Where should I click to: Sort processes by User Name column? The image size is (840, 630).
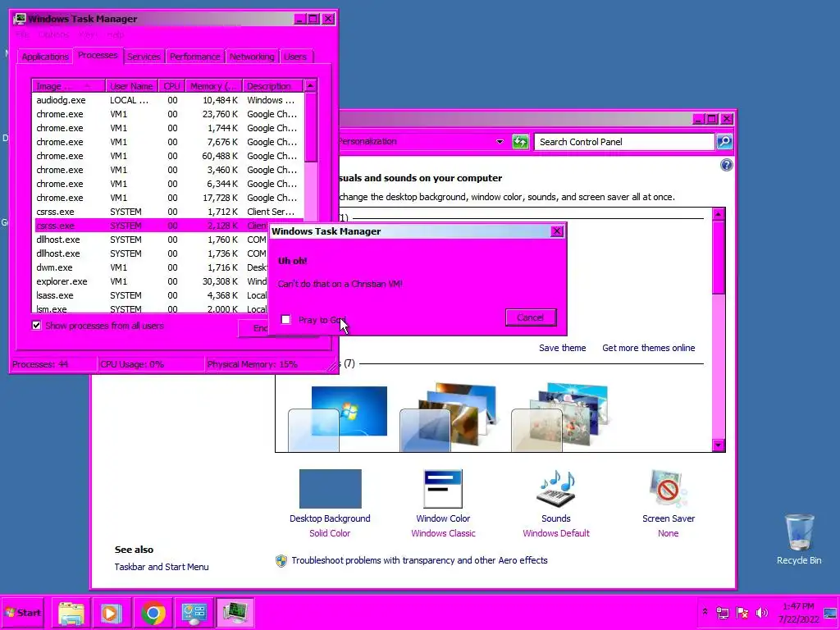[x=131, y=86]
